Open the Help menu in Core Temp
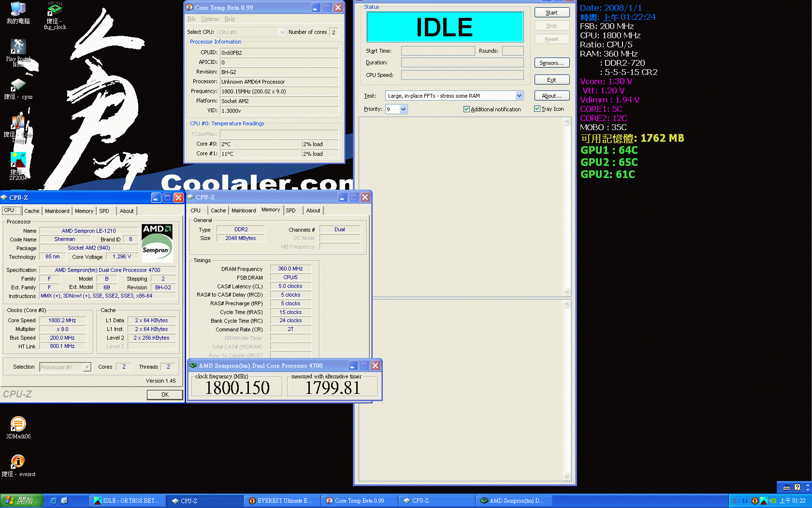812x508 pixels. [230, 19]
